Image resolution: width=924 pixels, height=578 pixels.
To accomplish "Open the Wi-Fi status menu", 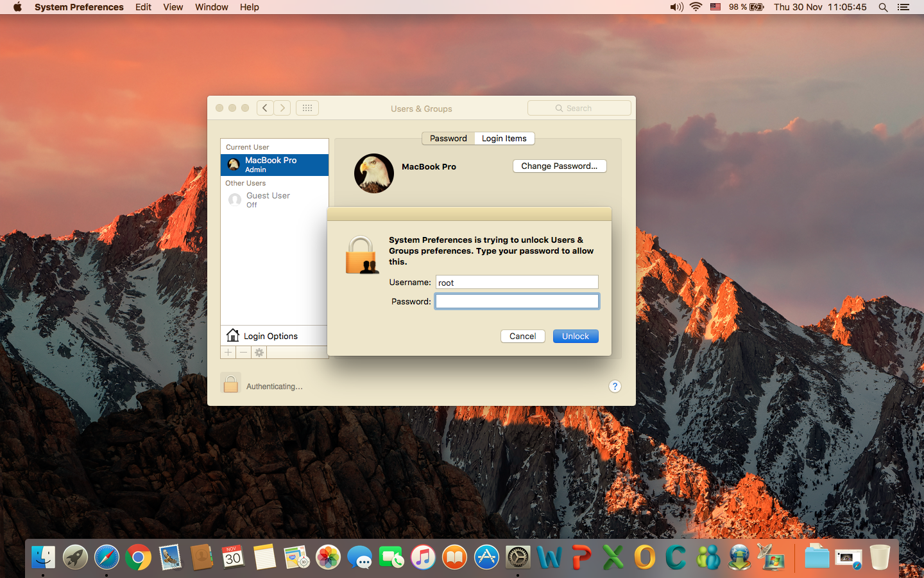I will pyautogui.click(x=696, y=7).
